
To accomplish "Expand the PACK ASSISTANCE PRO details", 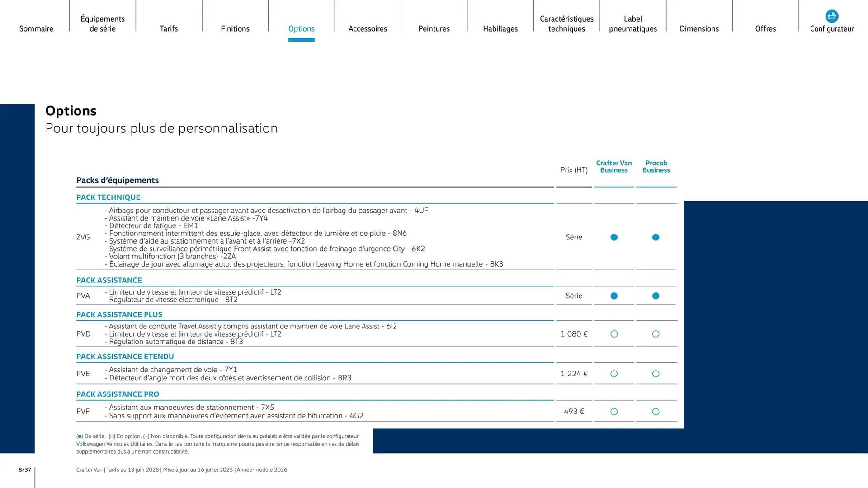I will [118, 394].
